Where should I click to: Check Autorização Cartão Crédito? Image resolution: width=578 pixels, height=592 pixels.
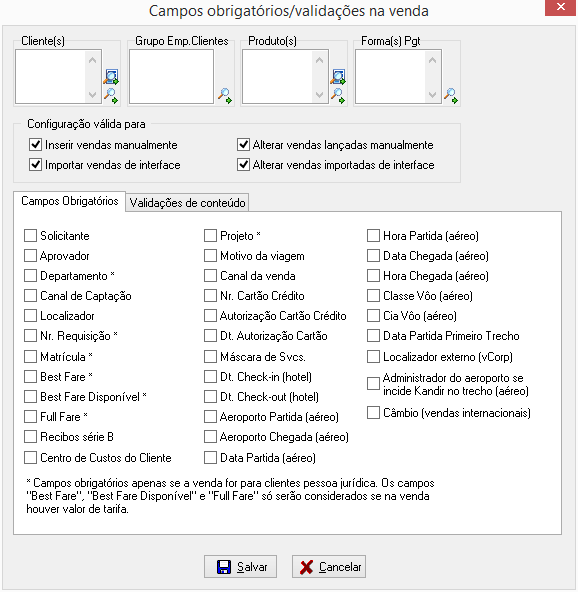210,316
